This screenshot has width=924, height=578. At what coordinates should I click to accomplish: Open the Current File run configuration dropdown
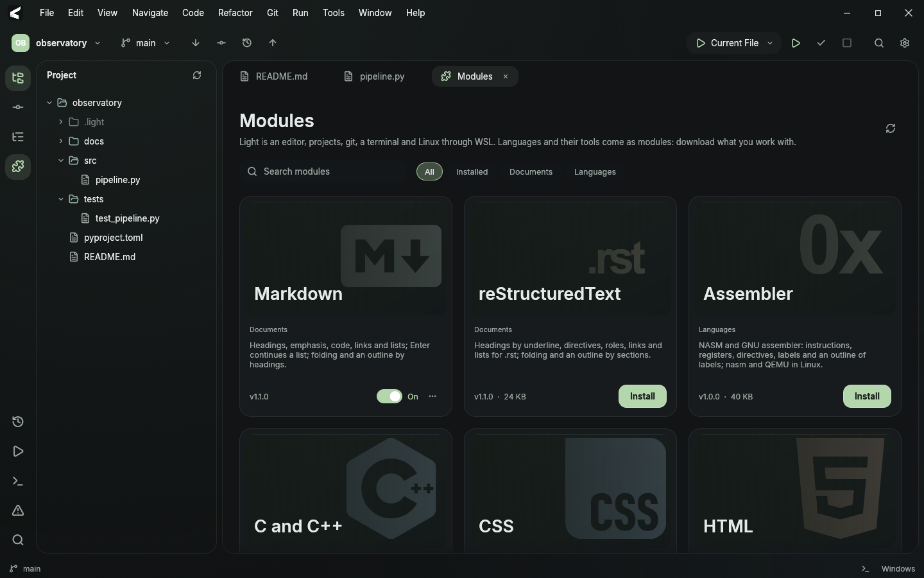coord(734,43)
